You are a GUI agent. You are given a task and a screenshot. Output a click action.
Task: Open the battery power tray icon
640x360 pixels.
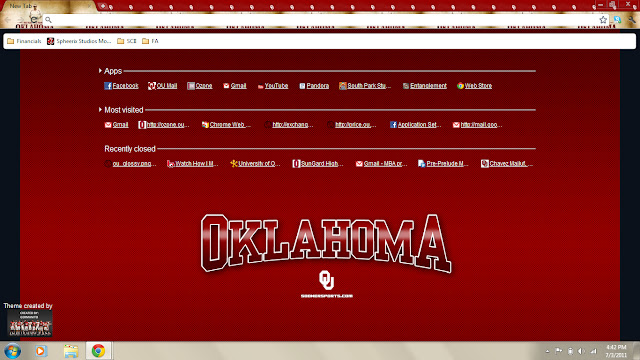pos(570,351)
